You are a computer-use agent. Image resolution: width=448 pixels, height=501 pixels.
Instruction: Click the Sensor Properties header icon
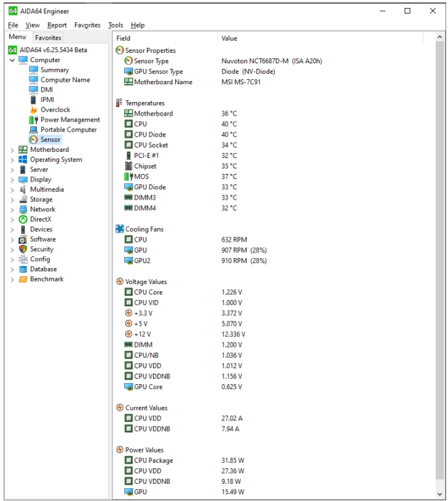click(x=120, y=50)
